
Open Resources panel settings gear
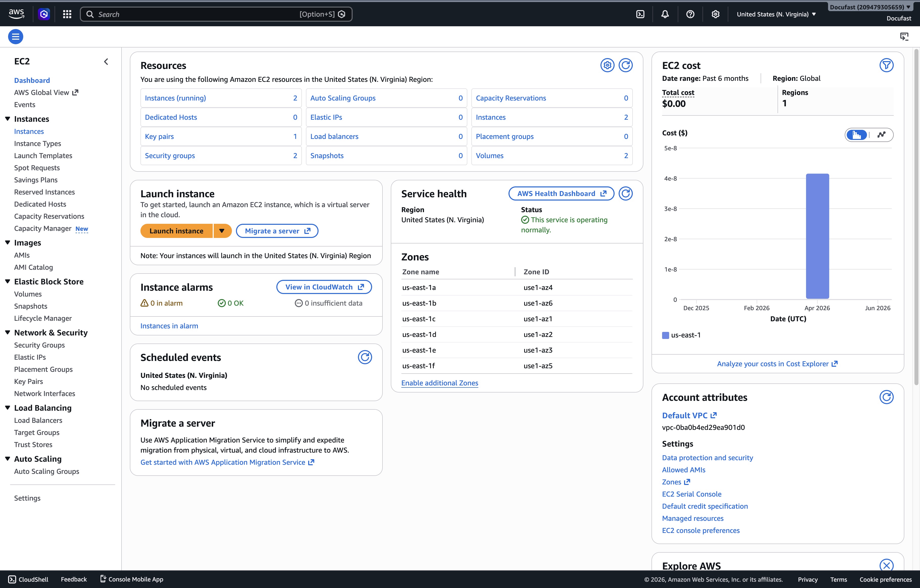pos(607,65)
